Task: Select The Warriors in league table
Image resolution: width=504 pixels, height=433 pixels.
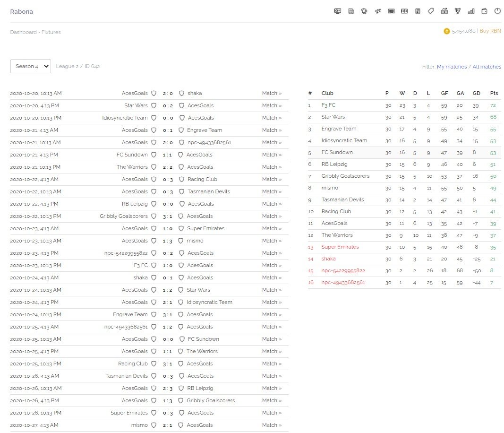Action: 337,235
